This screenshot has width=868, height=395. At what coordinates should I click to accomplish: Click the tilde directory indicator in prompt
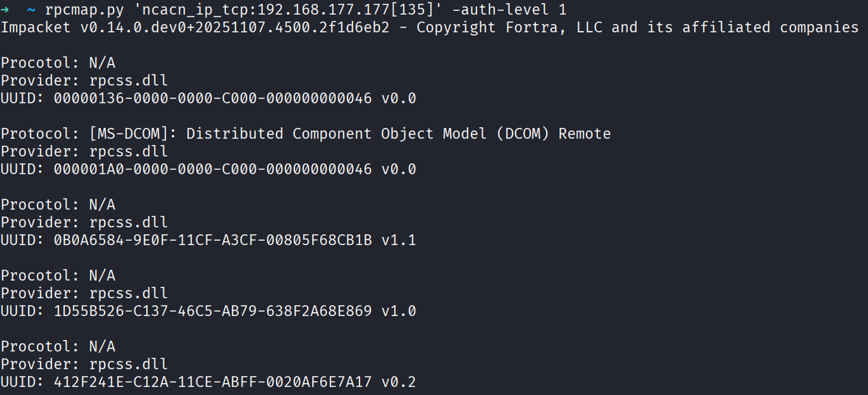point(31,10)
